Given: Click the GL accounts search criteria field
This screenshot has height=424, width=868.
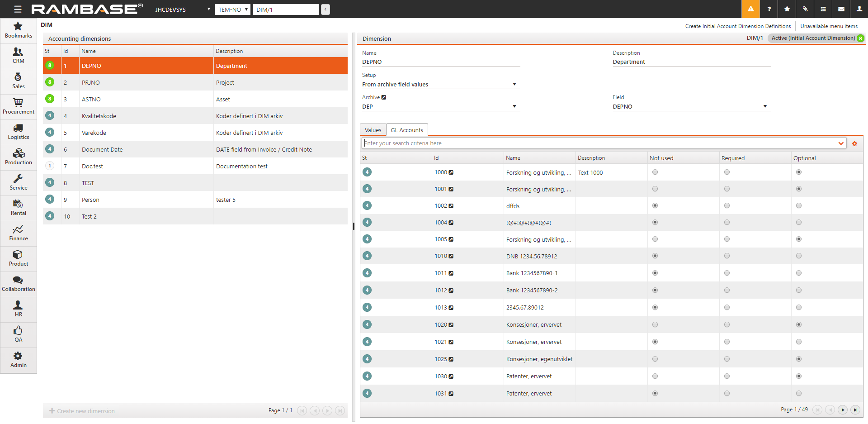Looking at the screenshot, I should [x=599, y=143].
